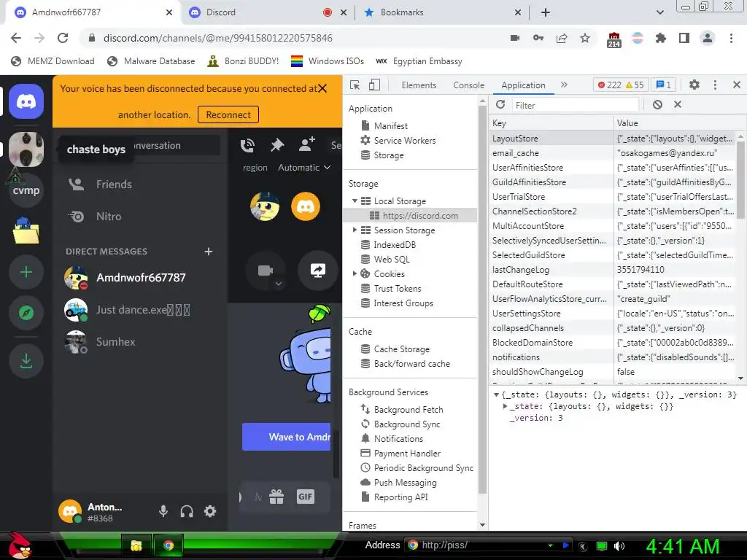Expand the Session Storage tree node
Image resolution: width=747 pixels, height=560 pixels.
pyautogui.click(x=355, y=230)
